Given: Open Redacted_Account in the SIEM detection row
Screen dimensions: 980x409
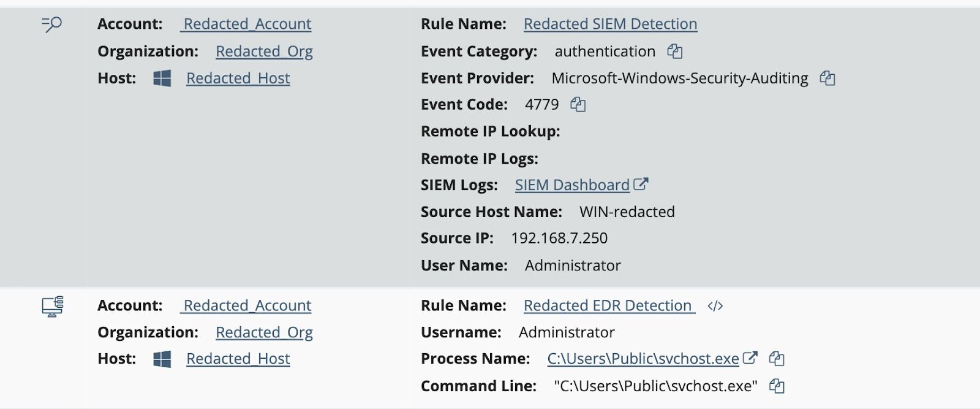Looking at the screenshot, I should coord(247,24).
